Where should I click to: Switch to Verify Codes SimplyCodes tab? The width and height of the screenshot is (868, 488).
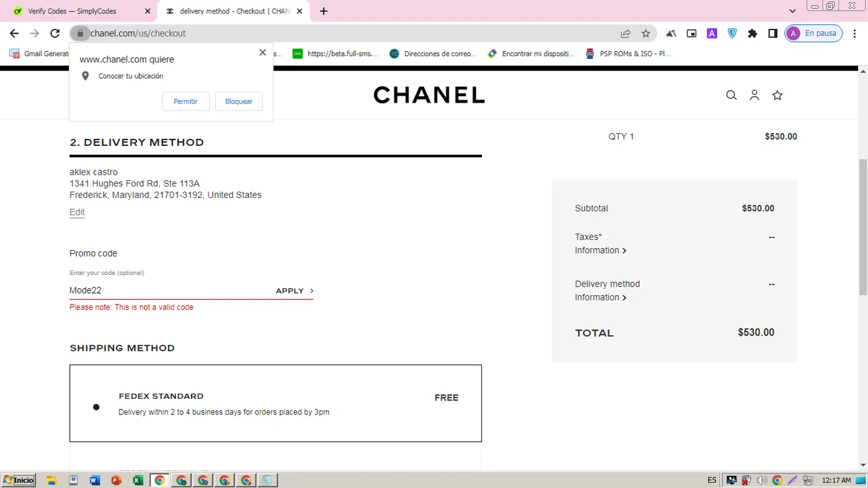(x=72, y=11)
